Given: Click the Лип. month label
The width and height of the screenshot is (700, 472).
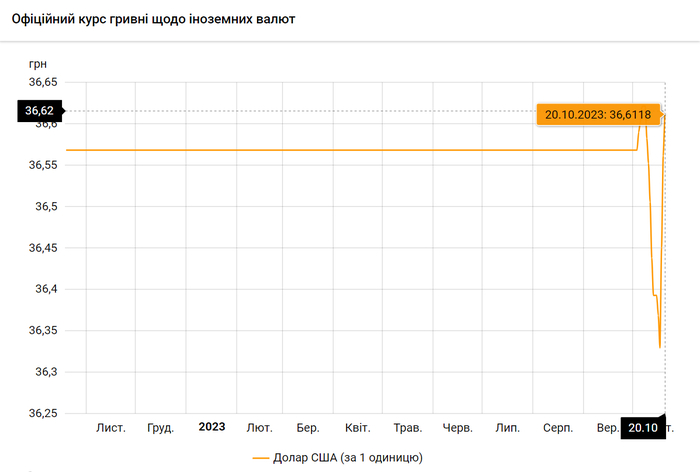Looking at the screenshot, I should [x=507, y=428].
